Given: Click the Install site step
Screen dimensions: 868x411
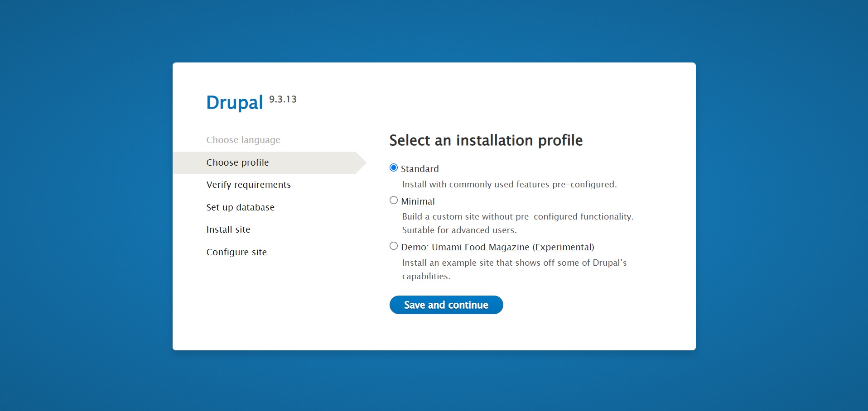Looking at the screenshot, I should [228, 229].
